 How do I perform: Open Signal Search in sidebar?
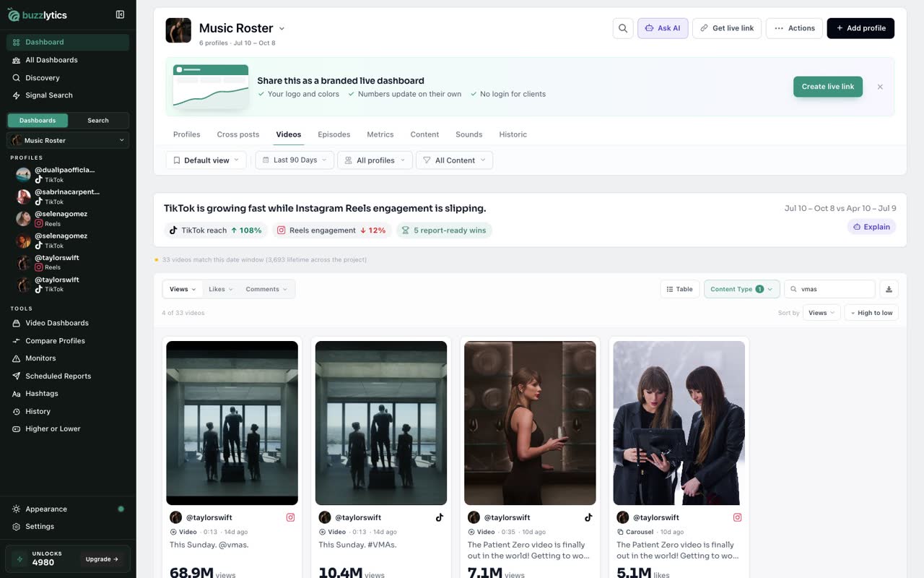68,95
